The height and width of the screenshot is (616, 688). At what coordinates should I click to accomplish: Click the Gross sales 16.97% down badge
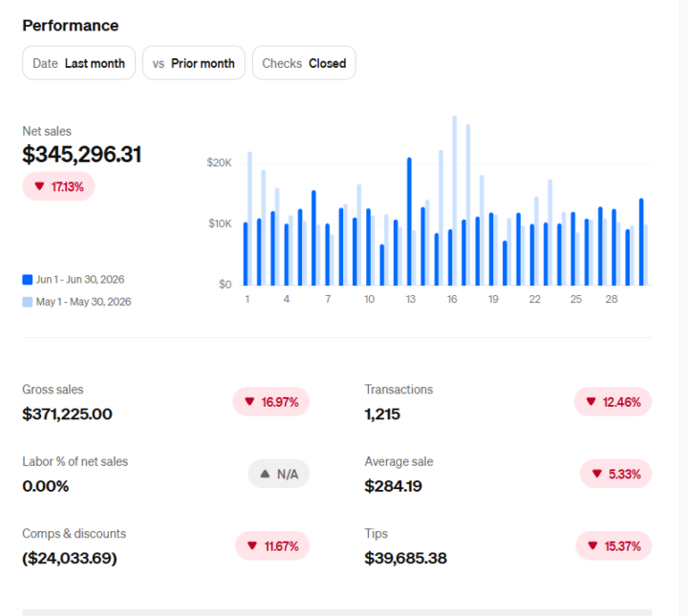click(271, 402)
